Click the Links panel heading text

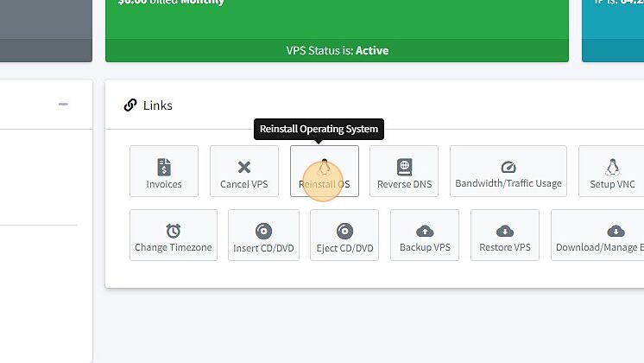pos(158,105)
